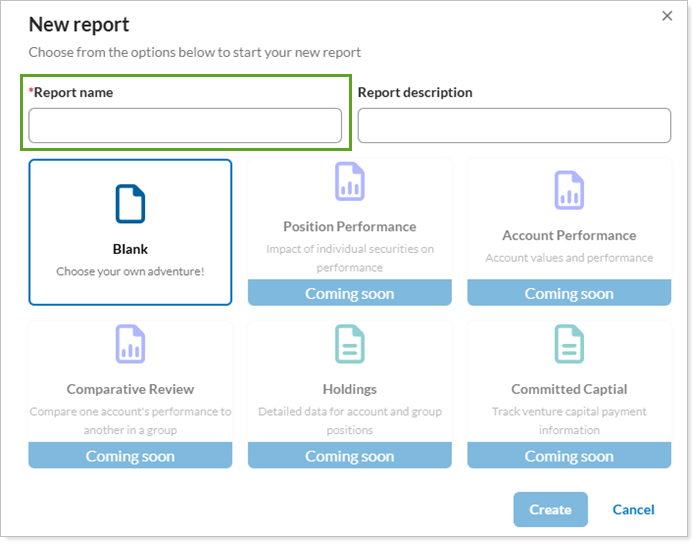Close the New report dialog
The image size is (697, 546).
pos(667,16)
